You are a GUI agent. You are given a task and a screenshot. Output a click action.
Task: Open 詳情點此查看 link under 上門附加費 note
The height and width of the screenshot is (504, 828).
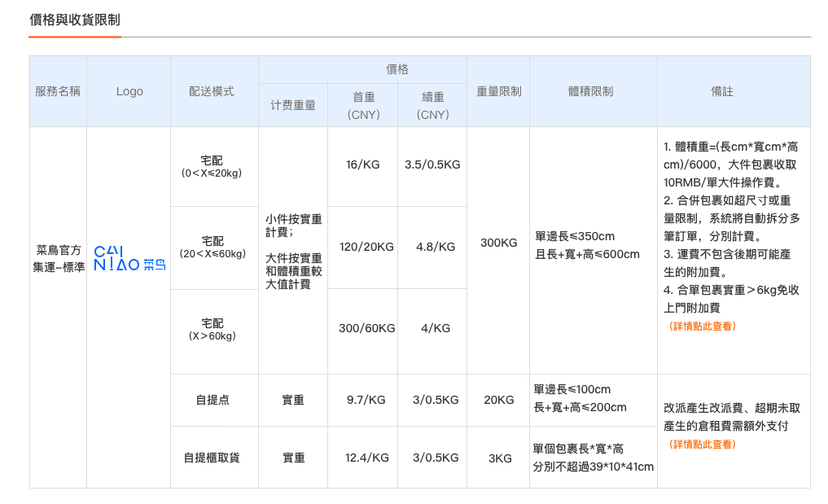(x=702, y=327)
